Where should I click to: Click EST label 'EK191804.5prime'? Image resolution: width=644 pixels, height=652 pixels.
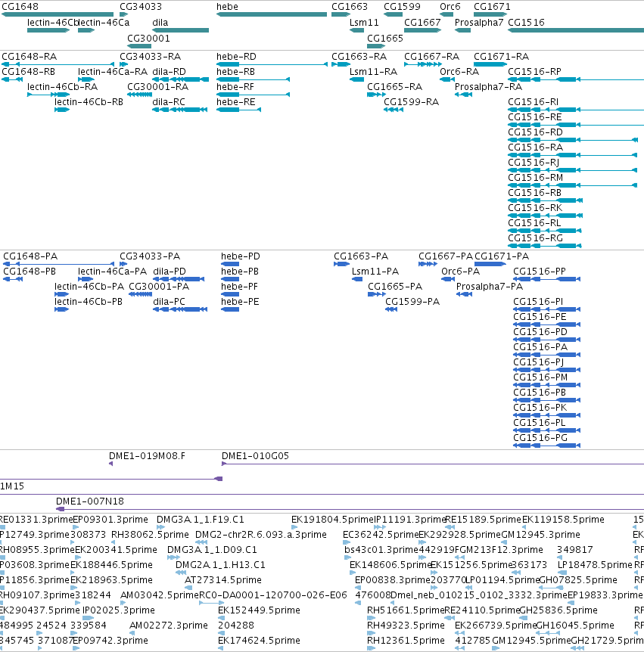click(333, 520)
